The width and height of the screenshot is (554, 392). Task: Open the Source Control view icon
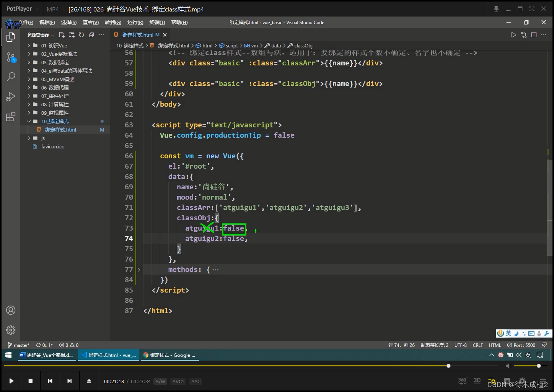pos(11,57)
